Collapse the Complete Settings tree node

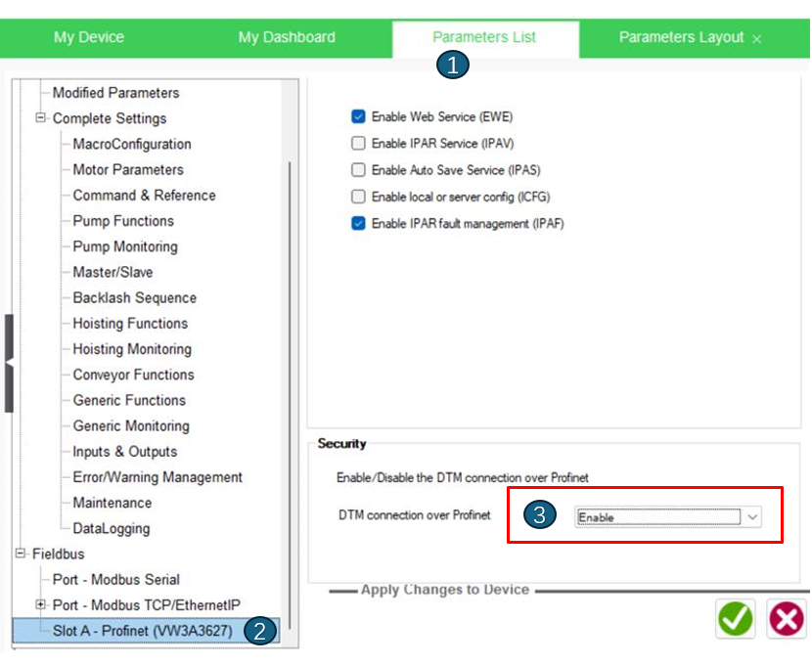click(41, 118)
